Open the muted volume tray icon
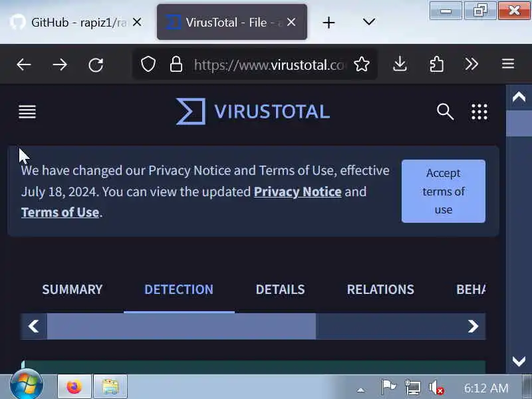 (x=436, y=387)
